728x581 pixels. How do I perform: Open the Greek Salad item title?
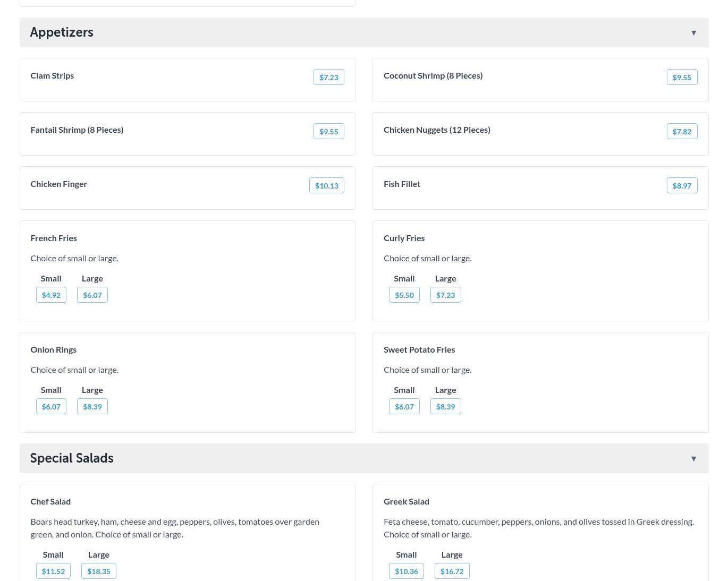point(406,501)
